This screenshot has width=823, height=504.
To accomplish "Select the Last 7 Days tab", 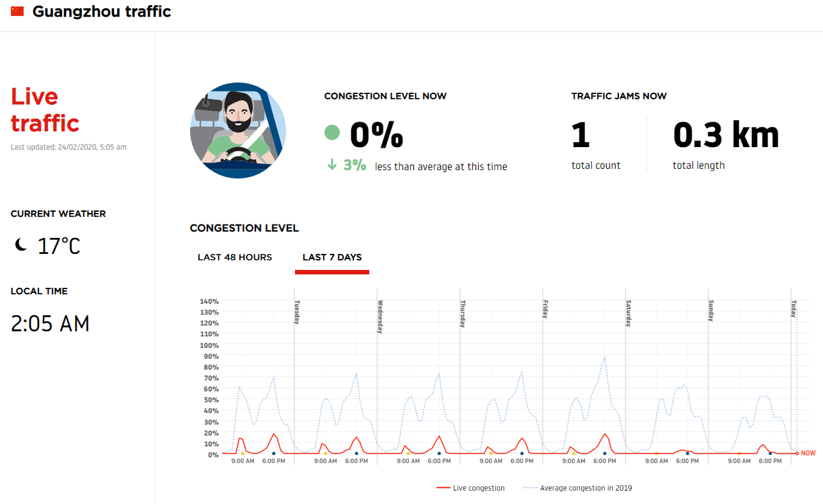I will [332, 257].
